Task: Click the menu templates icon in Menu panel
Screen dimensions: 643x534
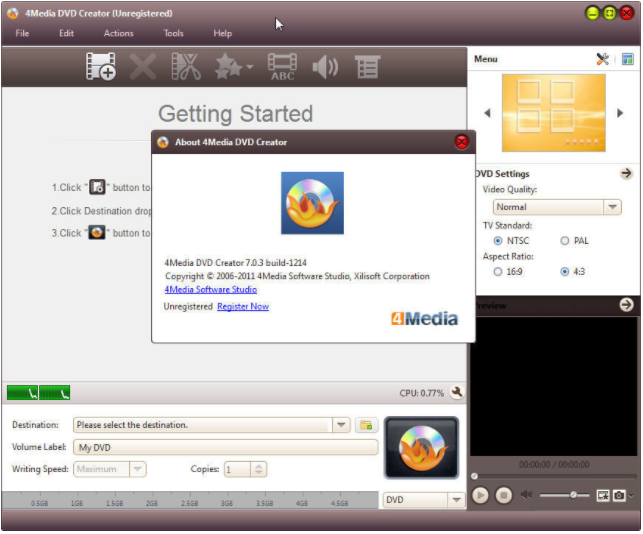Action: [x=628, y=59]
